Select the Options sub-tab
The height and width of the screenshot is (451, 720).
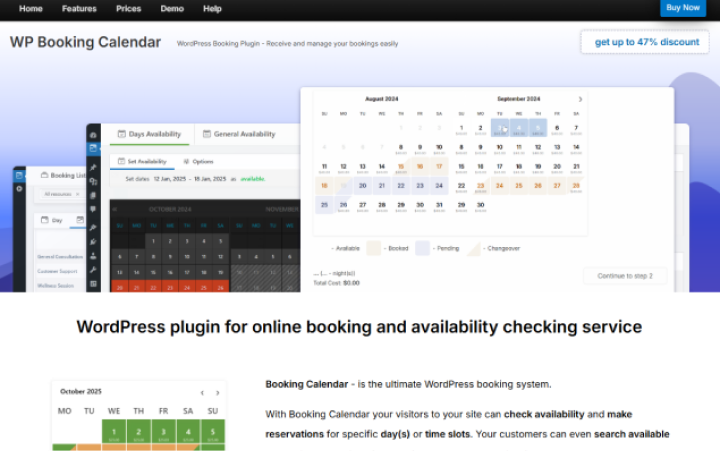pos(198,162)
